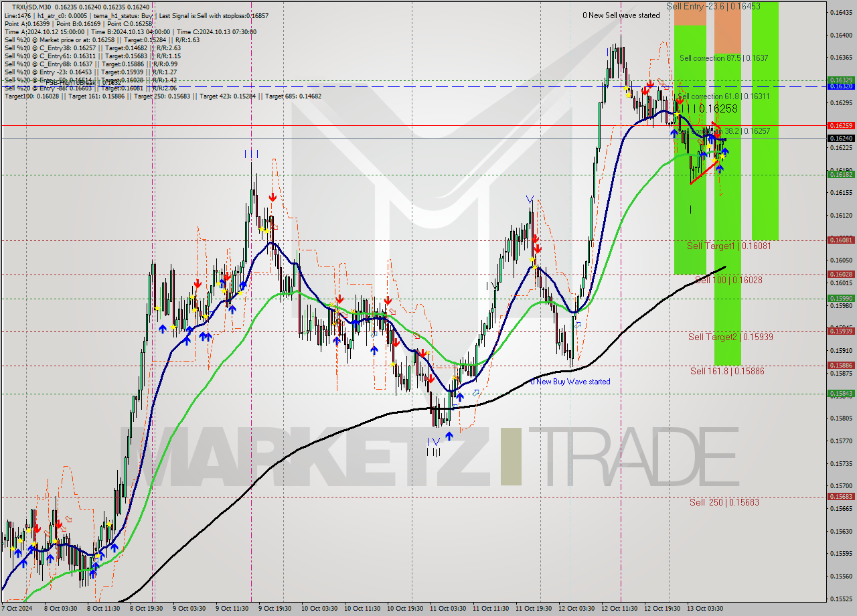Click the '13 Oct 03:30' time axis label

point(706,609)
